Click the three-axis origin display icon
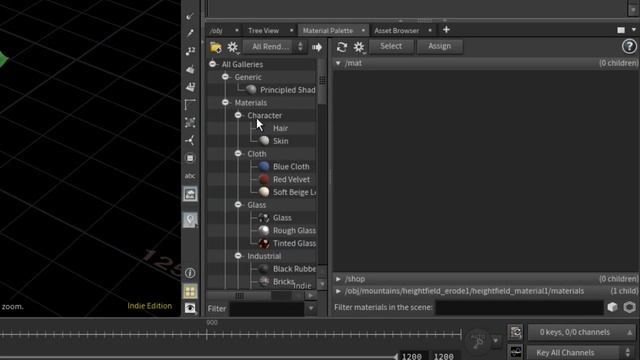Viewport: 640px width, 360px height. (x=190, y=140)
